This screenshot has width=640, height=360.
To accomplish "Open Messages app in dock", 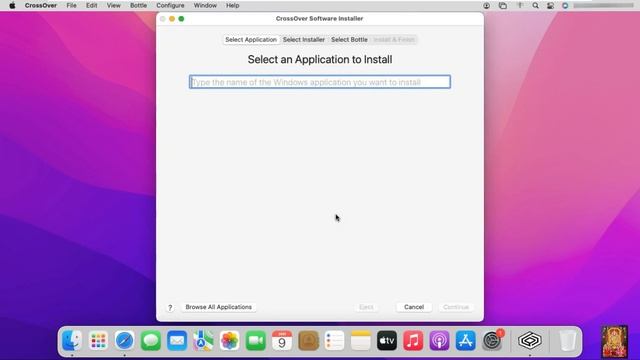I will [x=151, y=340].
